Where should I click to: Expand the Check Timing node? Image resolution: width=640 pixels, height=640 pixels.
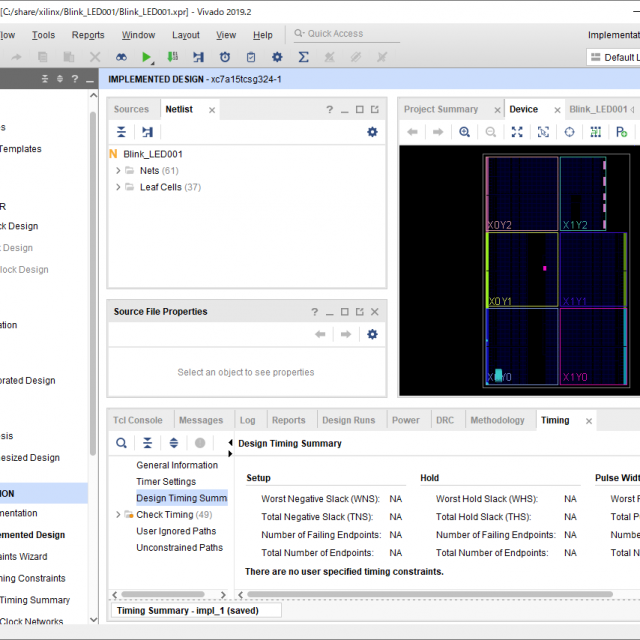pos(118,515)
